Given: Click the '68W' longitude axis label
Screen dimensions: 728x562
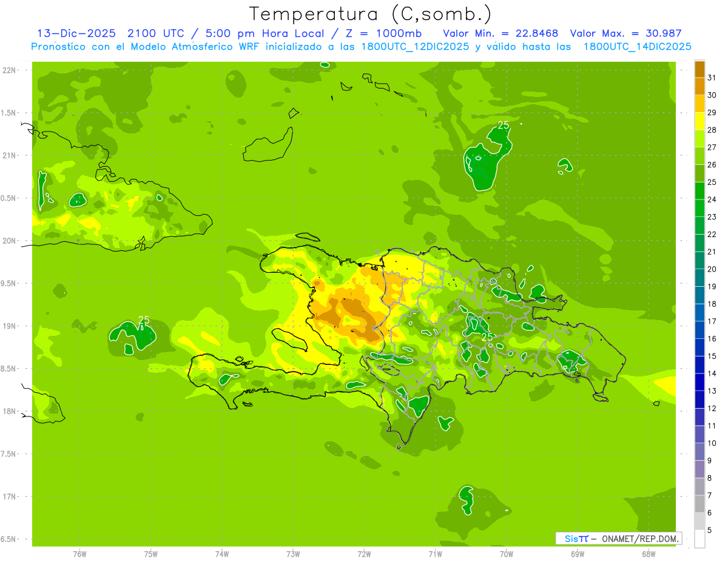Looking at the screenshot, I should click(x=648, y=554).
